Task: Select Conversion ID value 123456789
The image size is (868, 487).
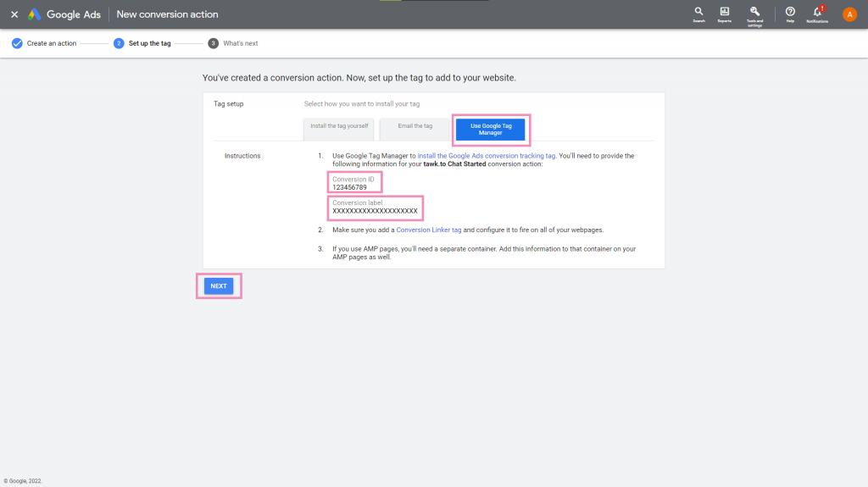Action: pos(349,188)
